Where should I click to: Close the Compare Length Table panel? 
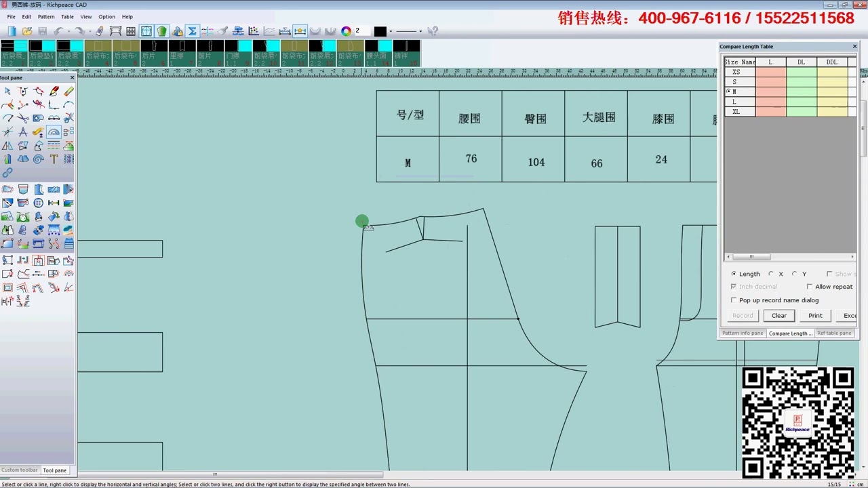854,47
